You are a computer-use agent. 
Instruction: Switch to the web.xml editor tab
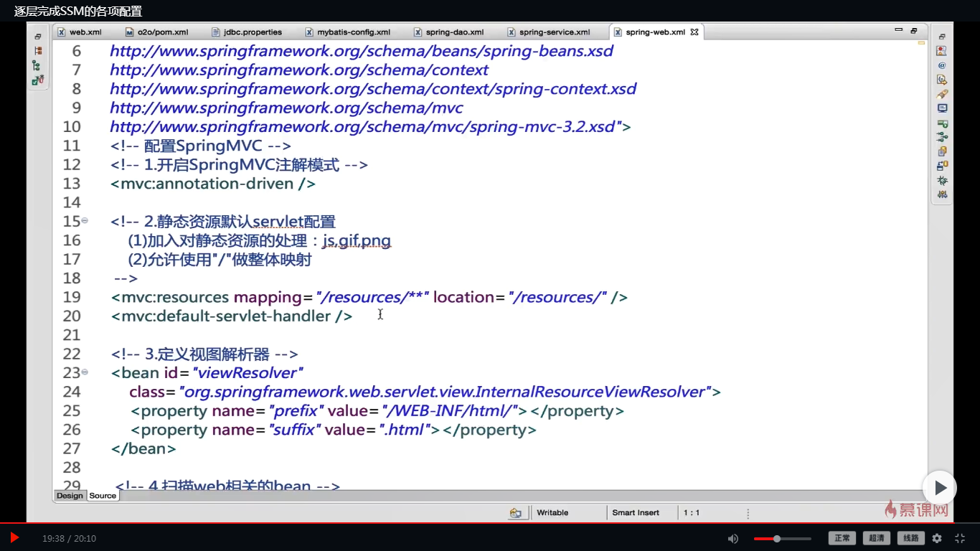(x=80, y=32)
